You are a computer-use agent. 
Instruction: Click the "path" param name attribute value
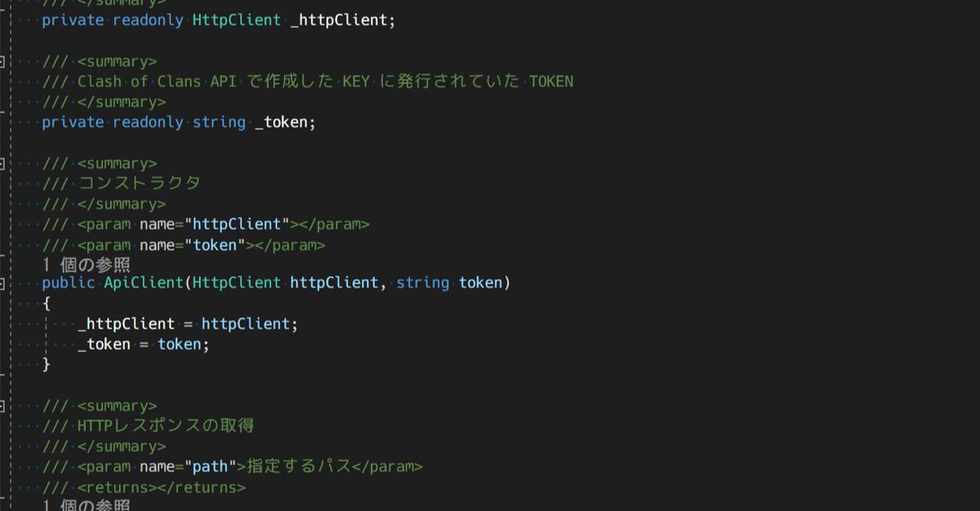(x=210, y=467)
